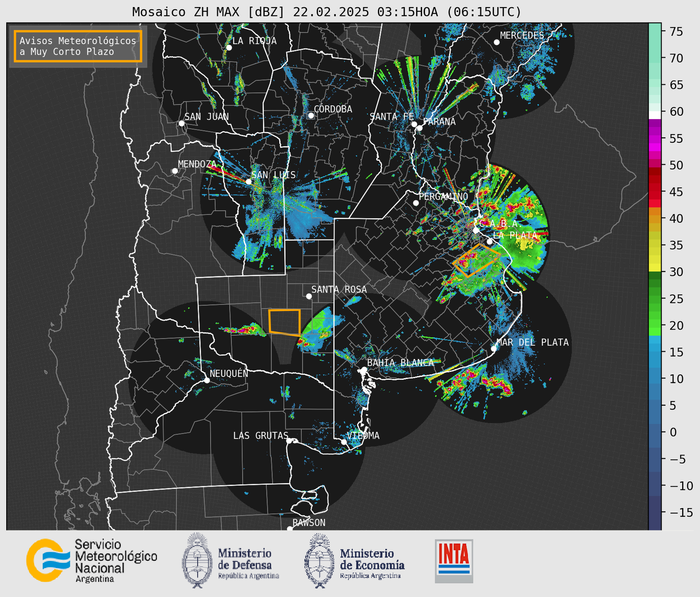Select the PERGAMINO city marker
700x597 pixels.
click(x=416, y=203)
